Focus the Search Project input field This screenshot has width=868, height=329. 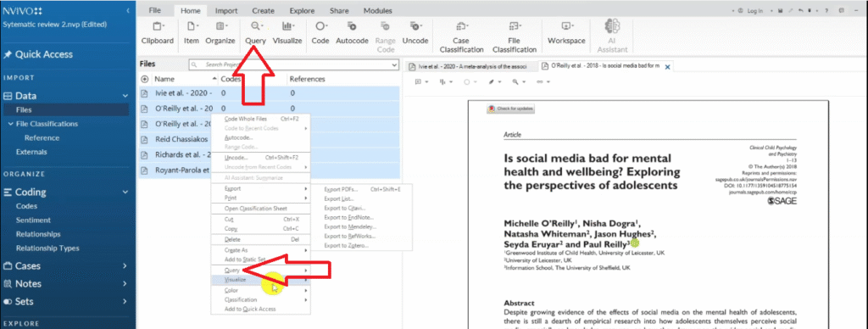tap(293, 64)
